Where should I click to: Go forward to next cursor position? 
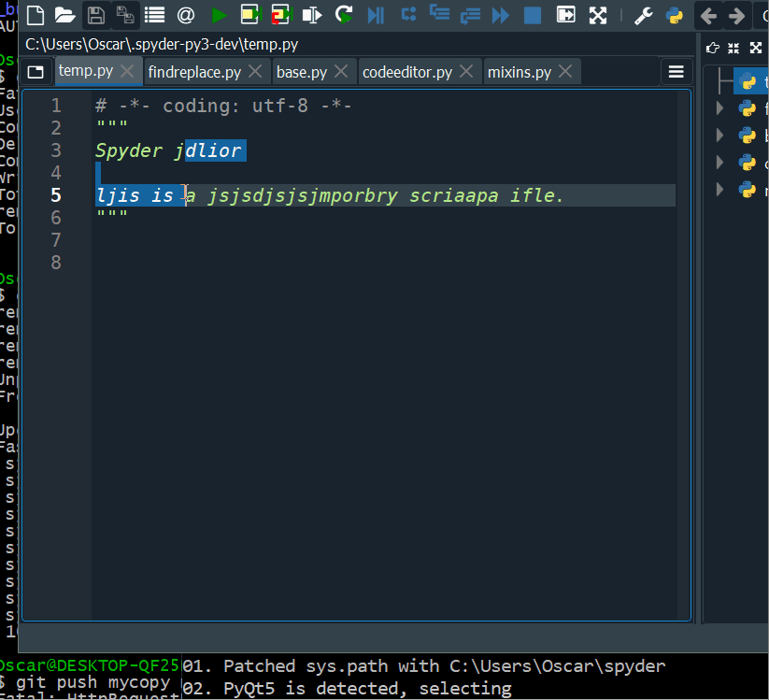[736, 16]
